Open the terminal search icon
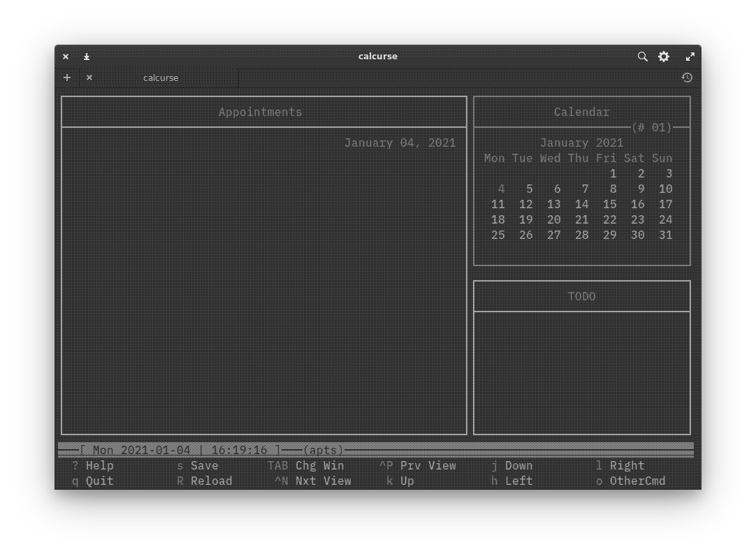Screen dimensions: 756x554 642,57
